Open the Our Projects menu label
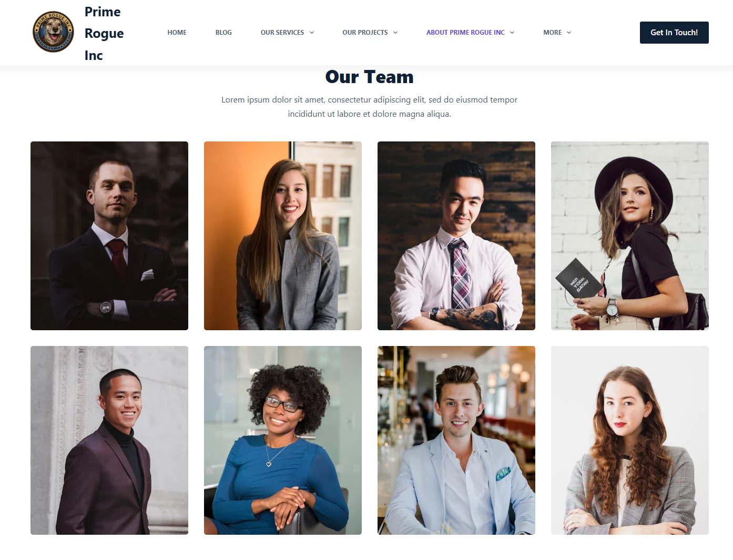This screenshot has width=733, height=560. [365, 33]
